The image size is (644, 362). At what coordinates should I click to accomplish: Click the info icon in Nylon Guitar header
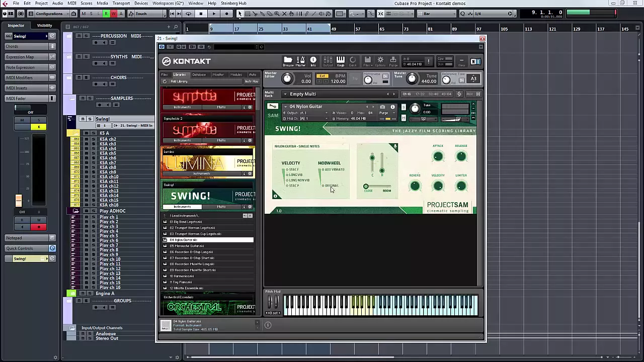point(392,107)
